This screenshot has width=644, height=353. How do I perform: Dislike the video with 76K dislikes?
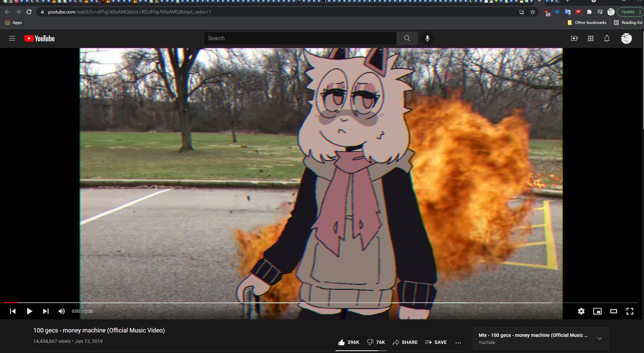coord(376,342)
